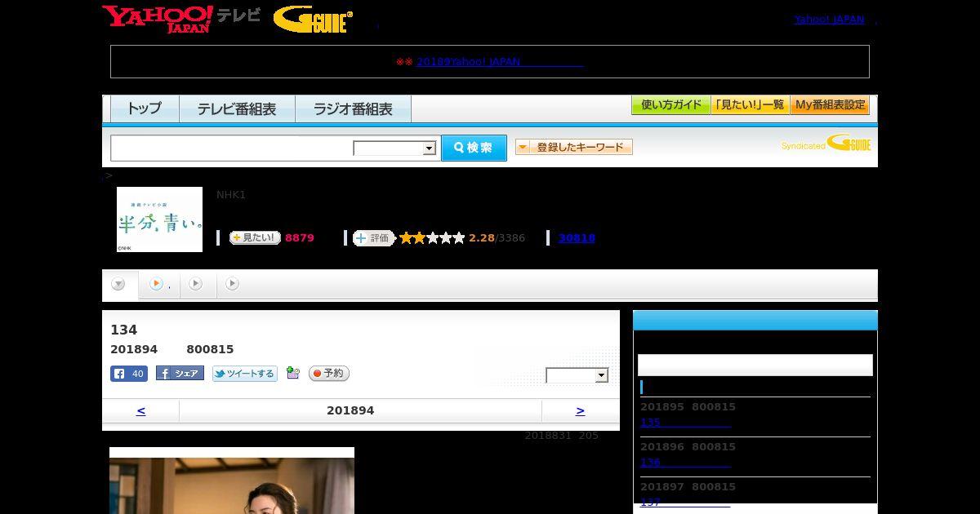Click the blue 検索 search button
Screen dimensions: 980x514
click(x=474, y=148)
